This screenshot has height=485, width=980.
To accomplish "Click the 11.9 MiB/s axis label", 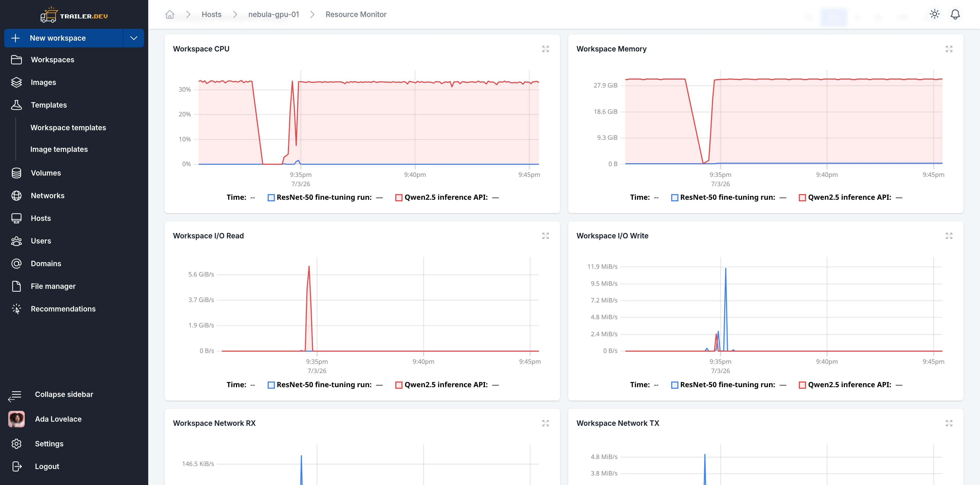I will coord(602,266).
